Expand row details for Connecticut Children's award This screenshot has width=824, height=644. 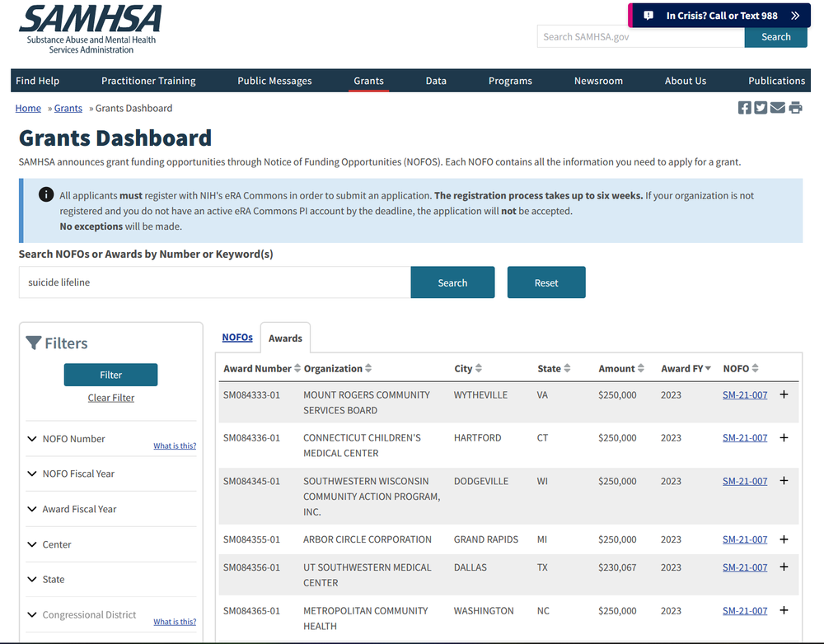point(784,437)
